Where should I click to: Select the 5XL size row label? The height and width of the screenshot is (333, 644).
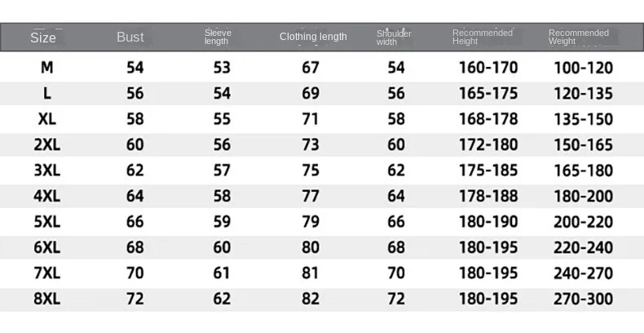pos(46,222)
